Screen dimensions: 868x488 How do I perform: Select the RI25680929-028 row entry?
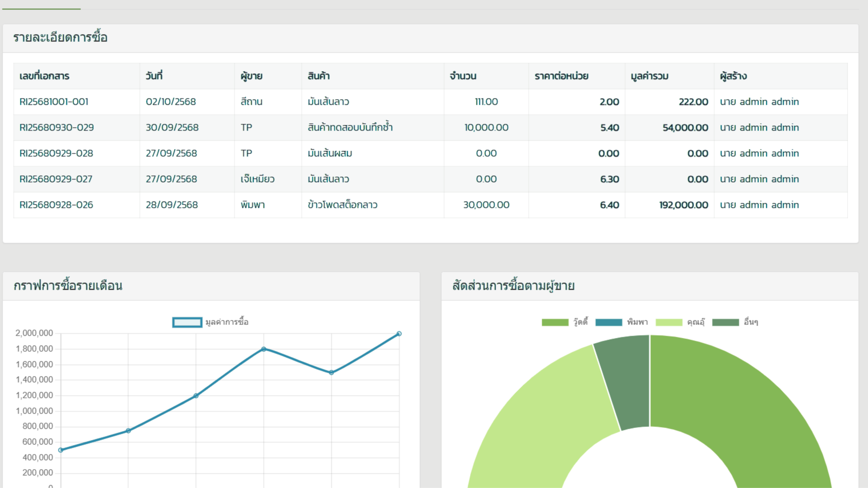(x=56, y=153)
